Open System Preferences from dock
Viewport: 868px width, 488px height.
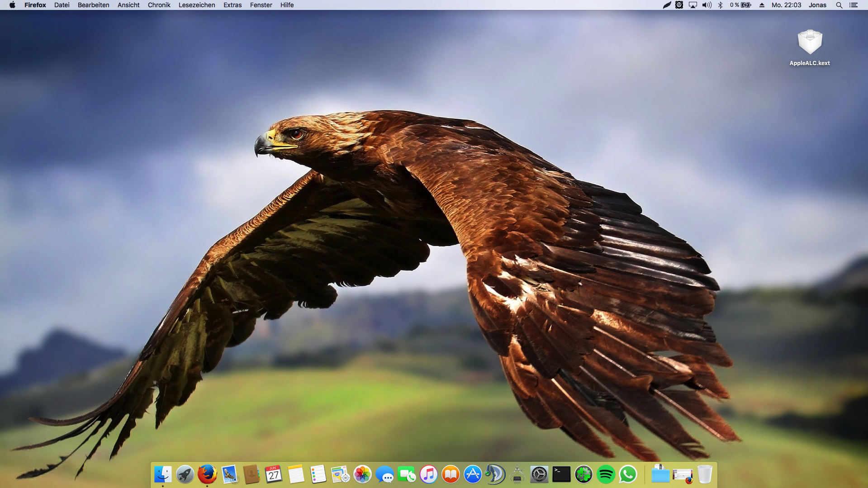pyautogui.click(x=539, y=474)
